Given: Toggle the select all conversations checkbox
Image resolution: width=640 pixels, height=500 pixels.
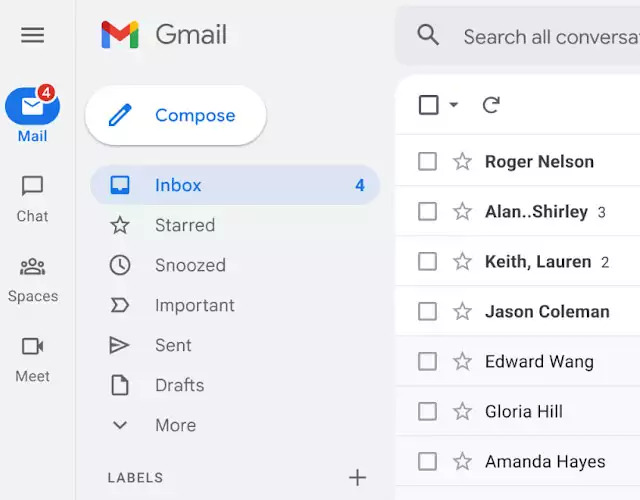Looking at the screenshot, I should (429, 105).
